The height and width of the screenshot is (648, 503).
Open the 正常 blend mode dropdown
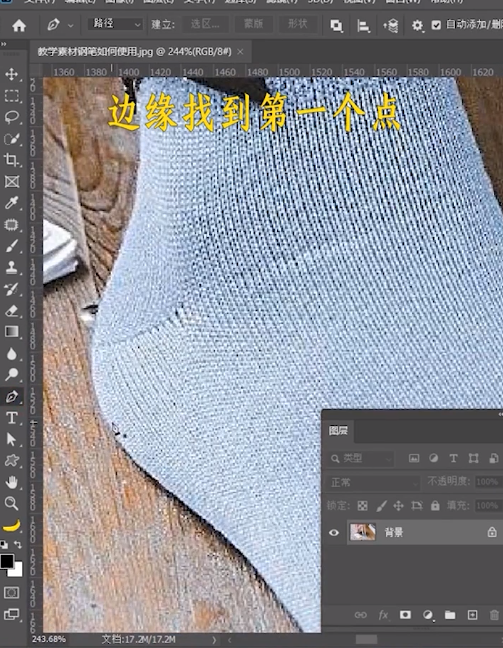[374, 482]
